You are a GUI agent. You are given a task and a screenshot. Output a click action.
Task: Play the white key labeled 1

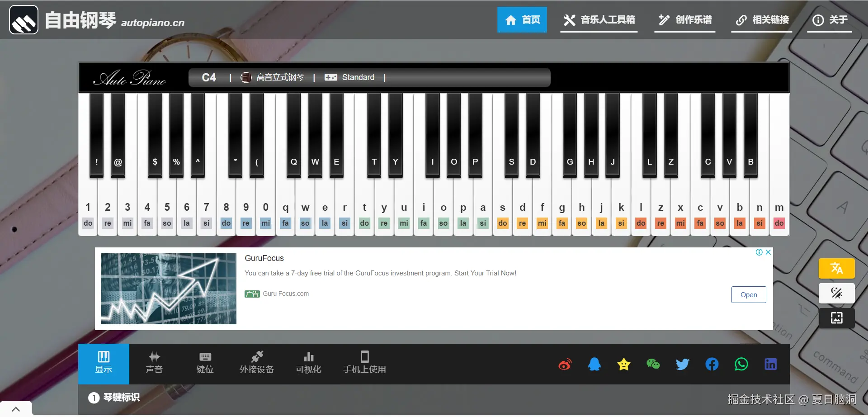pos(88,207)
